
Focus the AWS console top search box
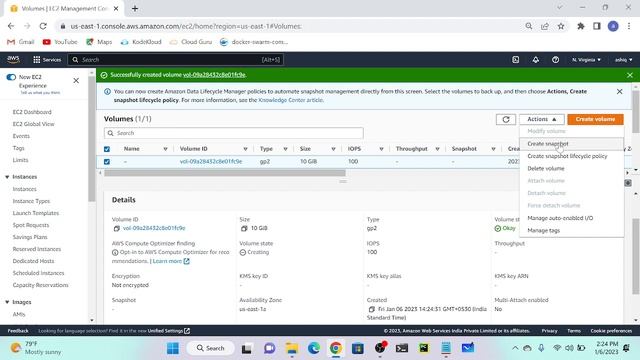coord(176,60)
